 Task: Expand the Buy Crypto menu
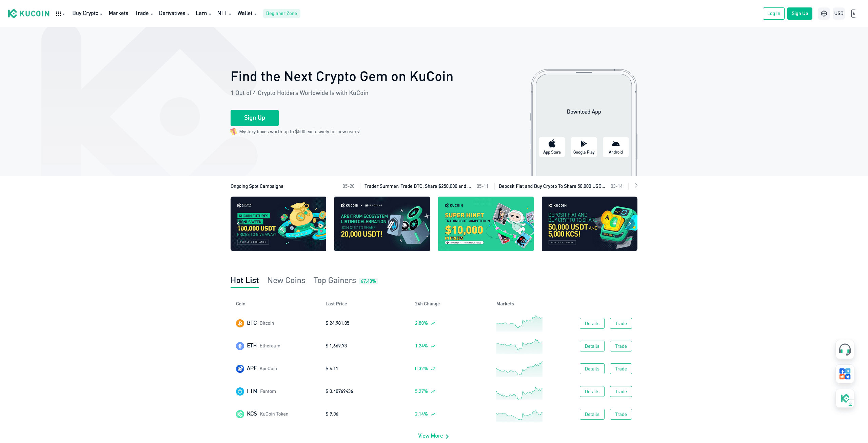pos(87,13)
